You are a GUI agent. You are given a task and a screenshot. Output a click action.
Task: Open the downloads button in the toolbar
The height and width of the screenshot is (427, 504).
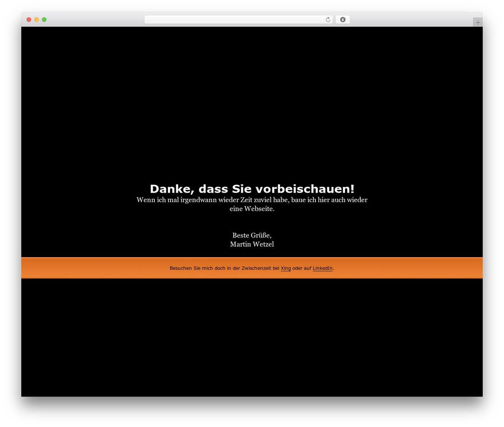(343, 20)
